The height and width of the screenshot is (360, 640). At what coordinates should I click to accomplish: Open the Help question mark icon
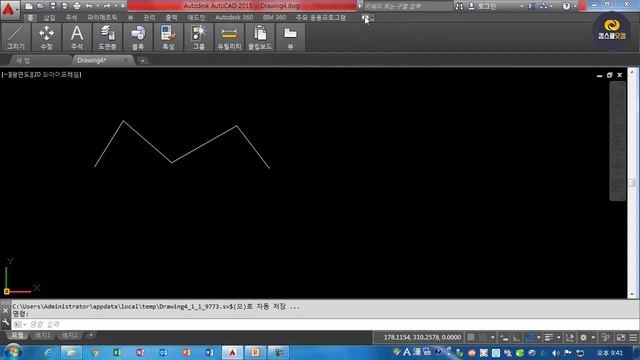coord(566,6)
